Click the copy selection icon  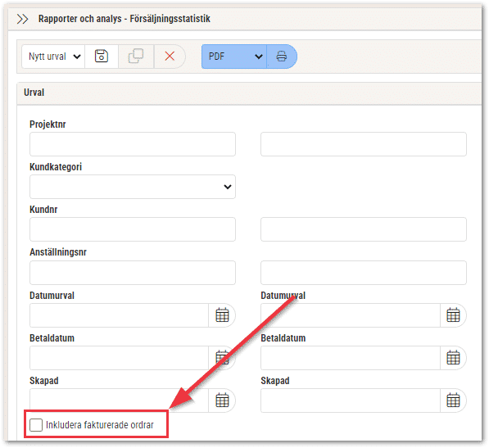click(x=136, y=57)
